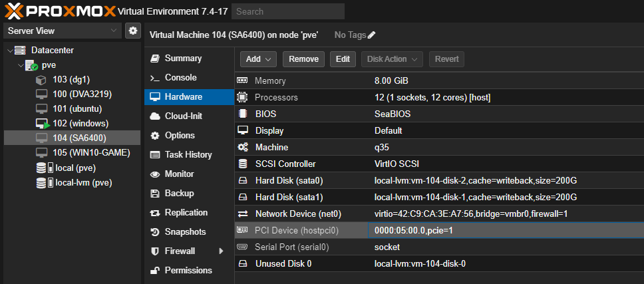Click the Edit button
Screen dimensions: 644x284
pyautogui.click(x=343, y=59)
